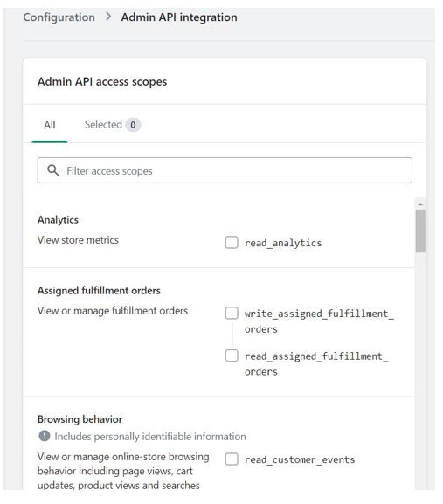Check read_assigned_fulfillment_orders scope

tap(232, 356)
